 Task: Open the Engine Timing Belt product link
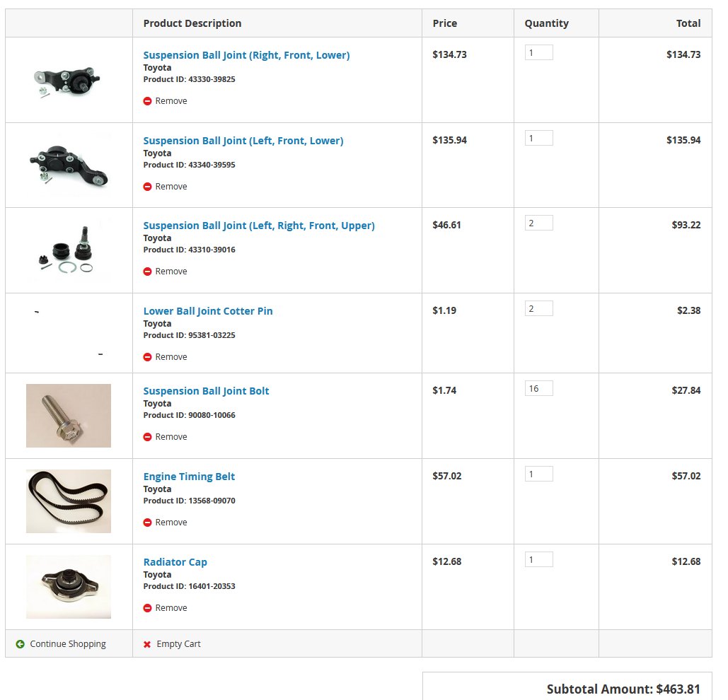pyautogui.click(x=189, y=477)
